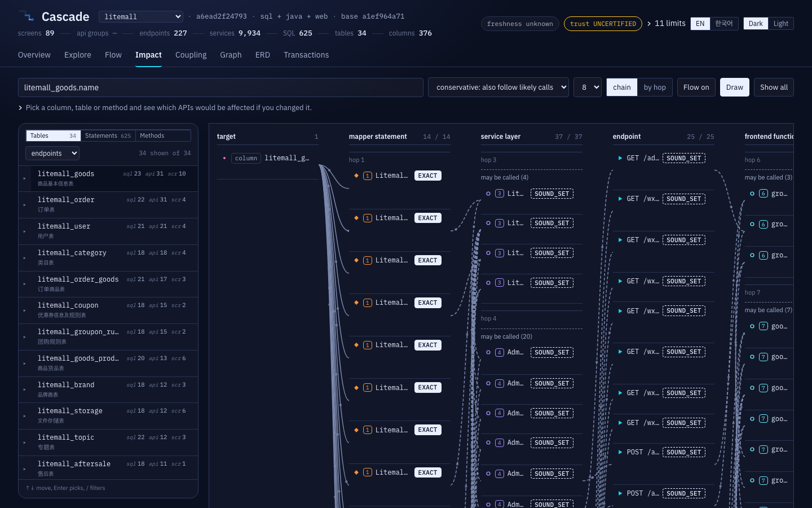The width and height of the screenshot is (812, 508).
Task: Click the 'may be called (20)' label
Action: (506, 336)
